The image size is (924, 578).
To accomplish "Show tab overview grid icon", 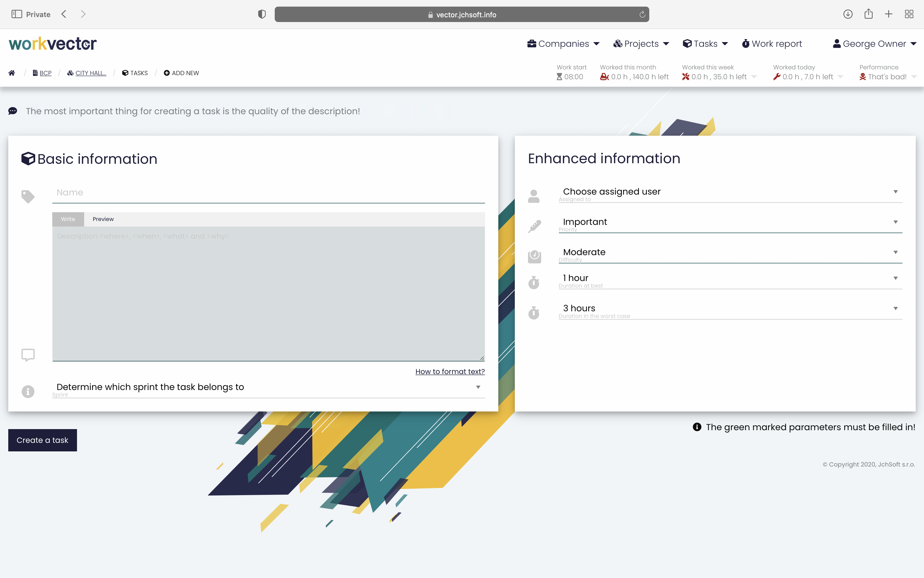I will 909,14.
